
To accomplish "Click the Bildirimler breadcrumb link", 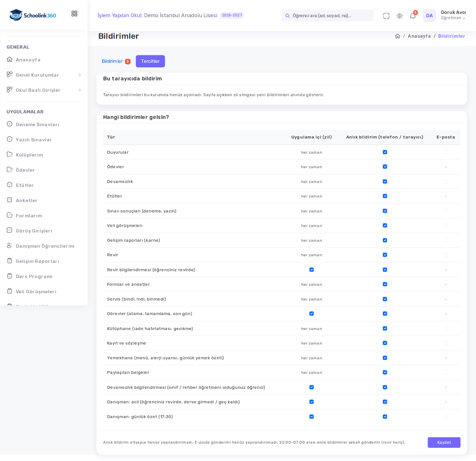I will coord(452,36).
